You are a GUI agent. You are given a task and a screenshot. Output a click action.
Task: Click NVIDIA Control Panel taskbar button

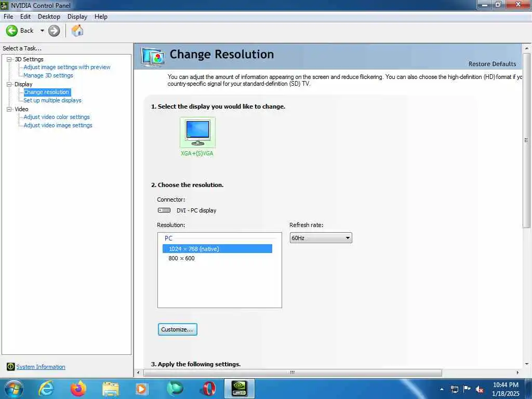click(x=240, y=389)
